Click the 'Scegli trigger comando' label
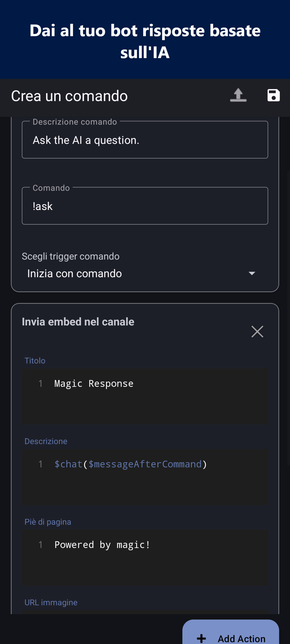This screenshot has height=644, width=290. 71,256
